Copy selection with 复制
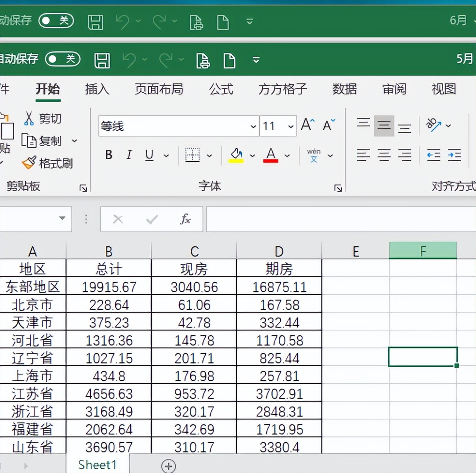This screenshot has width=476, height=473. click(42, 141)
